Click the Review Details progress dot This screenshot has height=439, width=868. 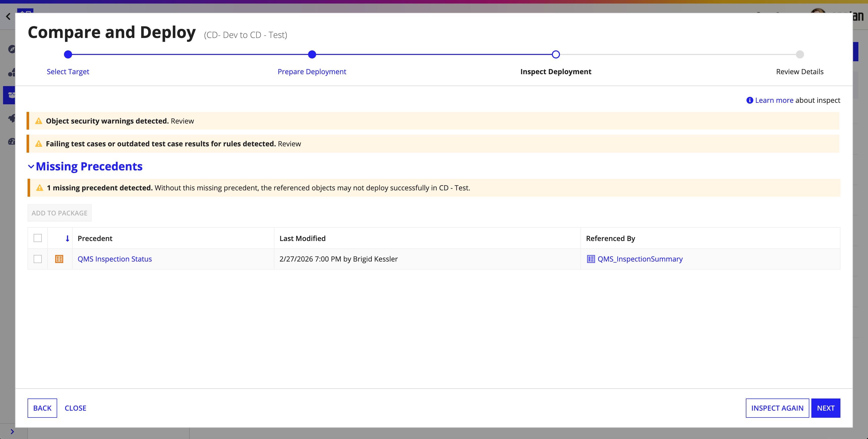(800, 54)
